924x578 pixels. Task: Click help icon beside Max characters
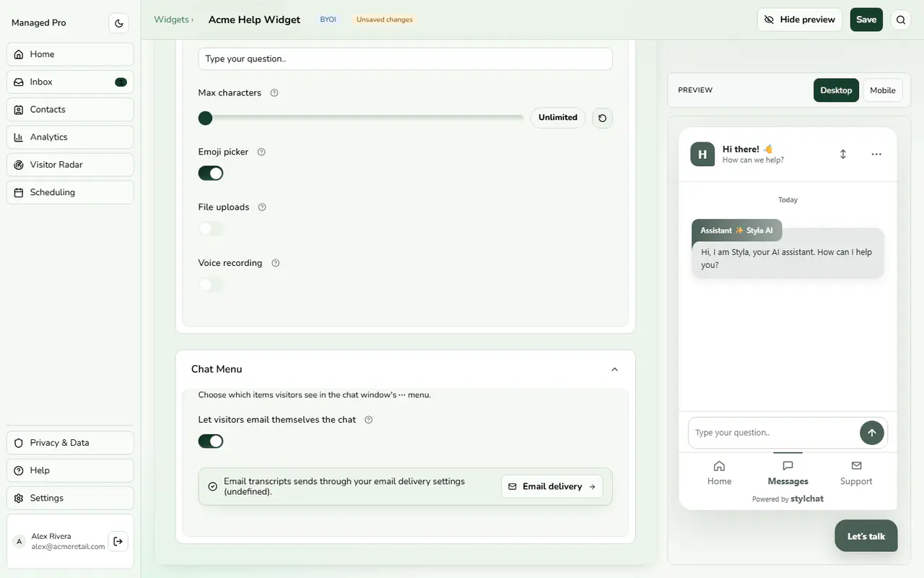(274, 92)
